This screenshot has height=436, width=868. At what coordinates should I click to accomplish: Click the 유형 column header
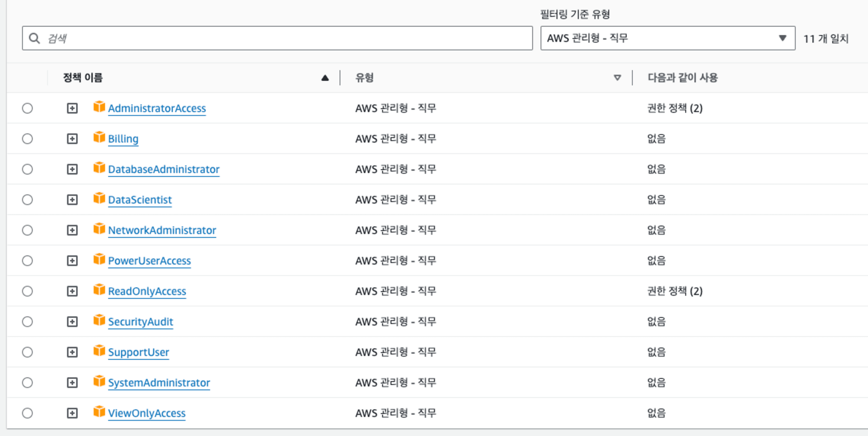(x=365, y=78)
